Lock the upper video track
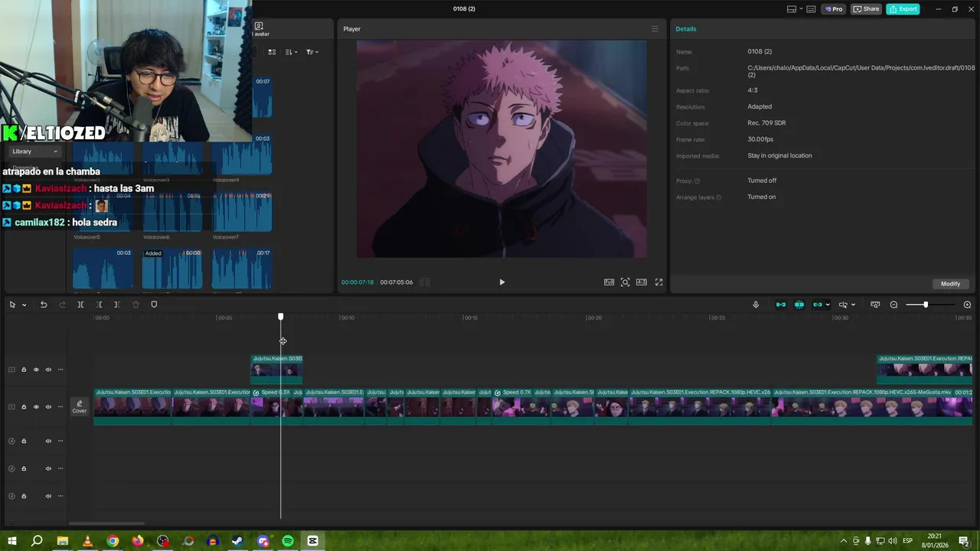980x551 pixels. 24,370
